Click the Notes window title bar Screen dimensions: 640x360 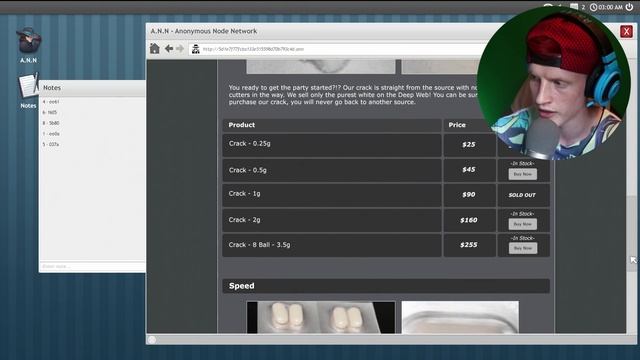[92, 88]
